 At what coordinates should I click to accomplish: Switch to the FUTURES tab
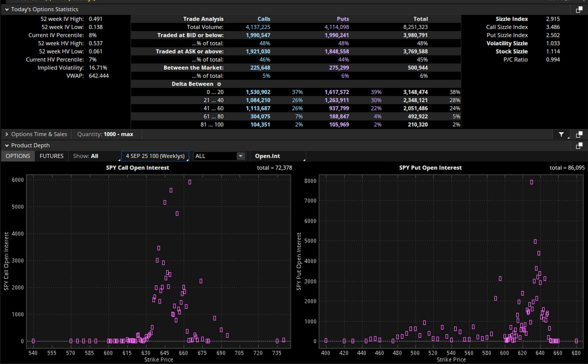click(x=52, y=156)
